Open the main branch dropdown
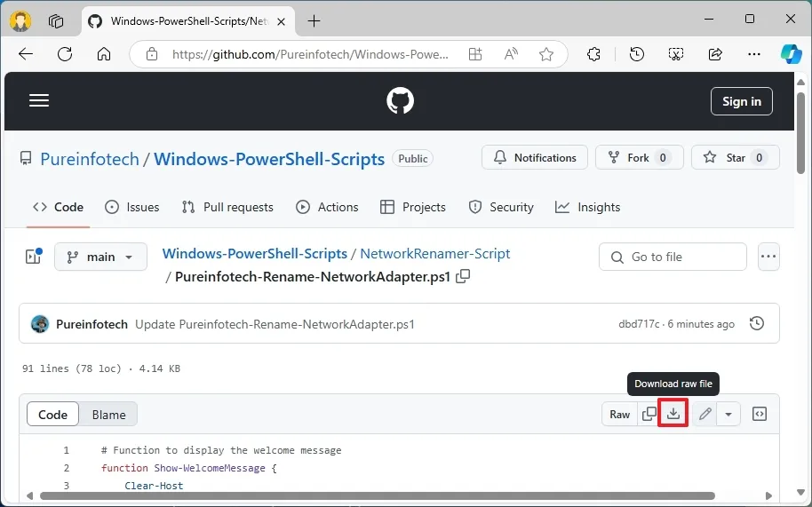Screen dimensions: 812x507 [x=100, y=257]
